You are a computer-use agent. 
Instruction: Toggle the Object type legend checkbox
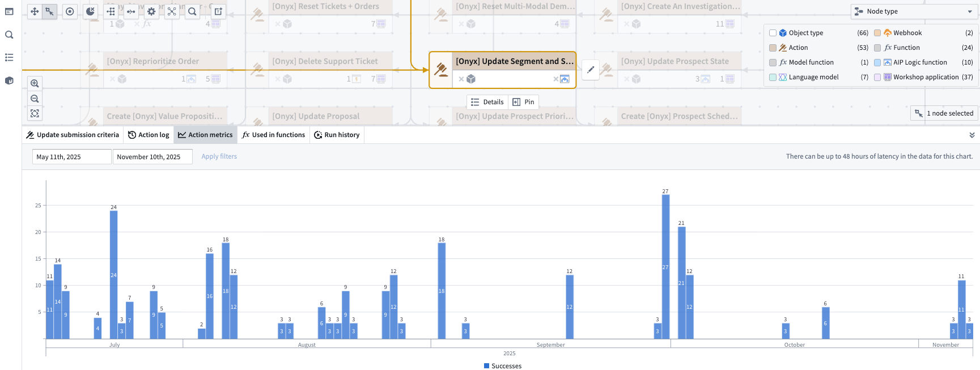click(x=773, y=33)
